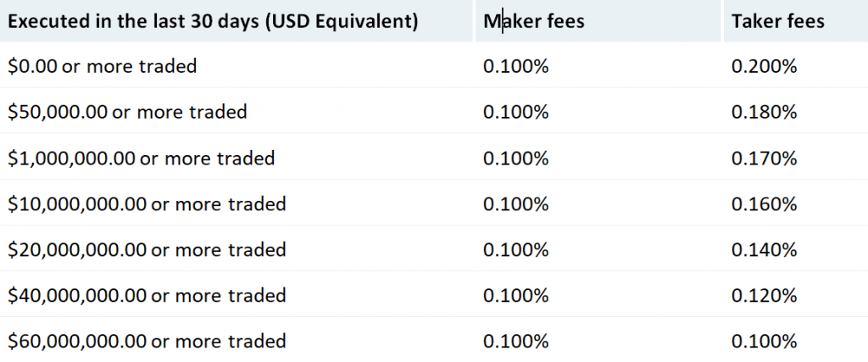Click the 0.120% taker fee value
868x362 pixels.
(x=764, y=296)
